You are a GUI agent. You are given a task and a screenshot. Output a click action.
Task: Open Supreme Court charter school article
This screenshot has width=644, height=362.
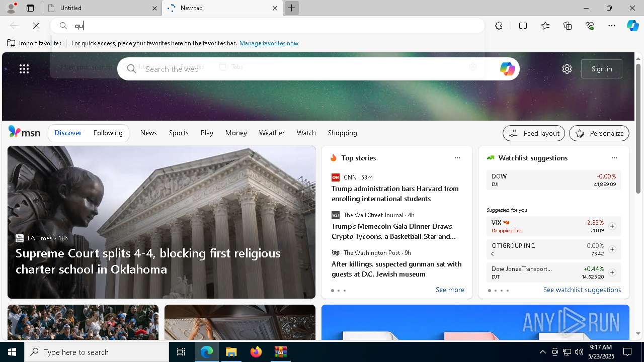[148, 261]
